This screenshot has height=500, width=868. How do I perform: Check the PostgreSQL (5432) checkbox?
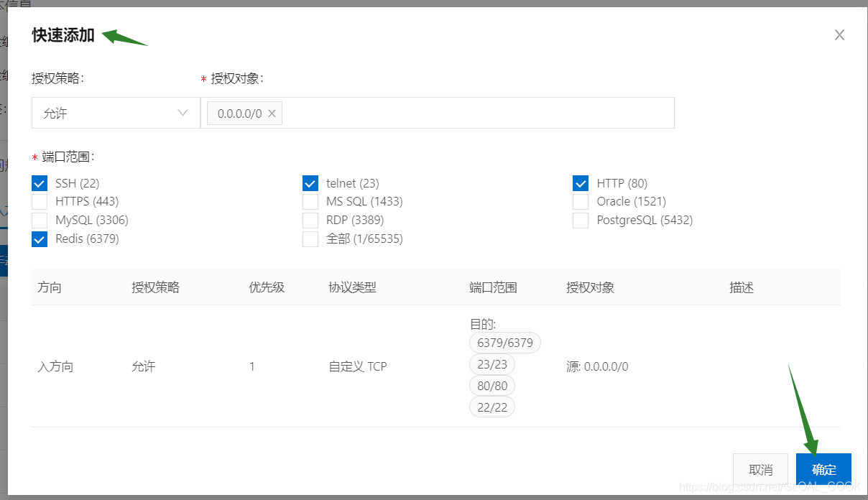click(x=581, y=221)
